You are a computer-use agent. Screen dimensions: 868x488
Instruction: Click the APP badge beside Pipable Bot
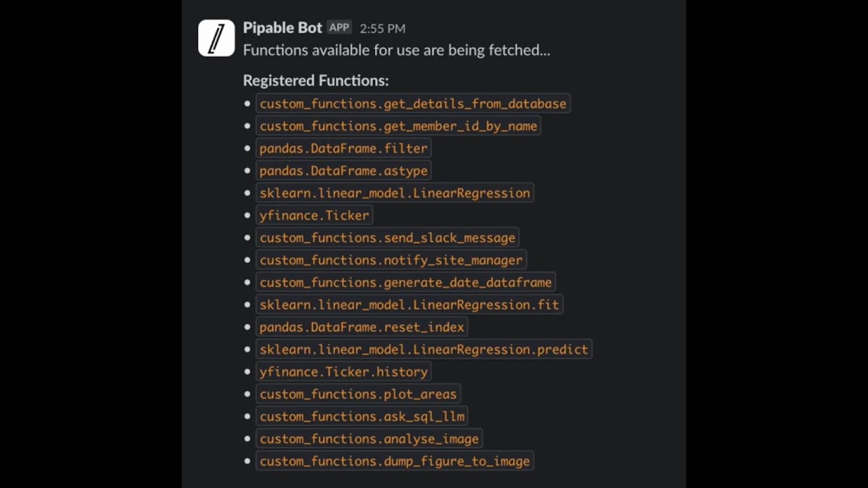pos(339,28)
